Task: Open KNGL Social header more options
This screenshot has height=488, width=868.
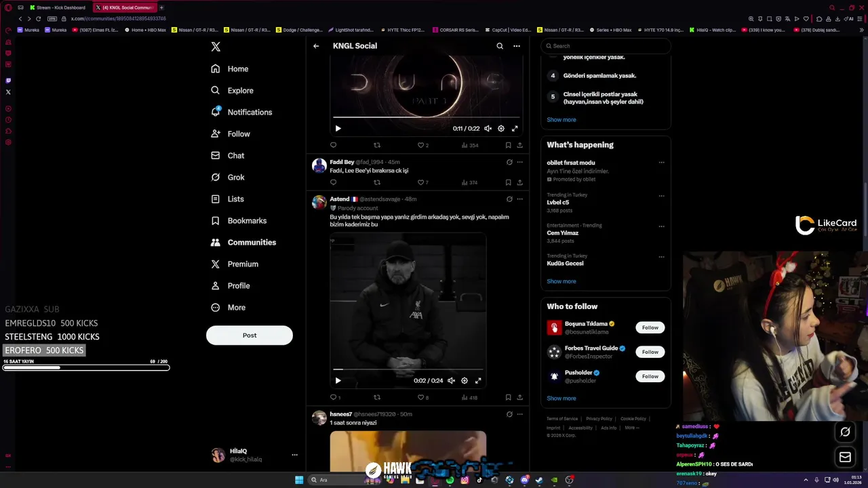Action: (x=517, y=46)
